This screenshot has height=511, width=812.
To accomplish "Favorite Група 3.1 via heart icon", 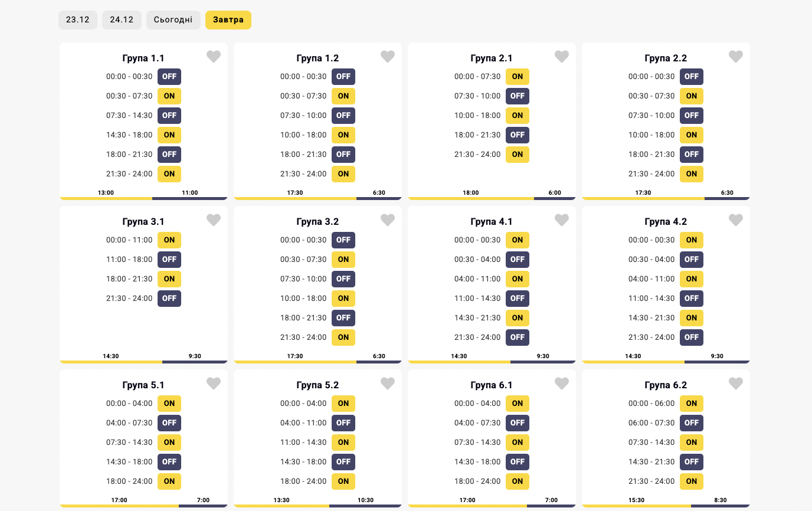I will (214, 220).
